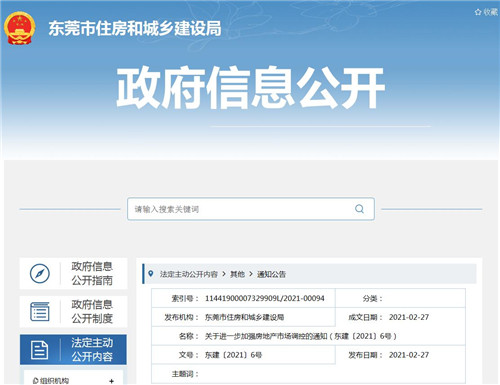Image resolution: width=500 pixels, height=385 pixels.
Task: Click the list icon for 政府信息公开制度
Action: point(40,312)
